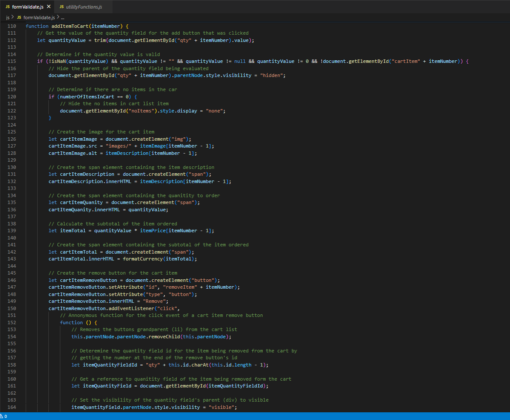Select line number 110 in the gutter
Viewport: 510px width, 420px height.
coord(12,26)
